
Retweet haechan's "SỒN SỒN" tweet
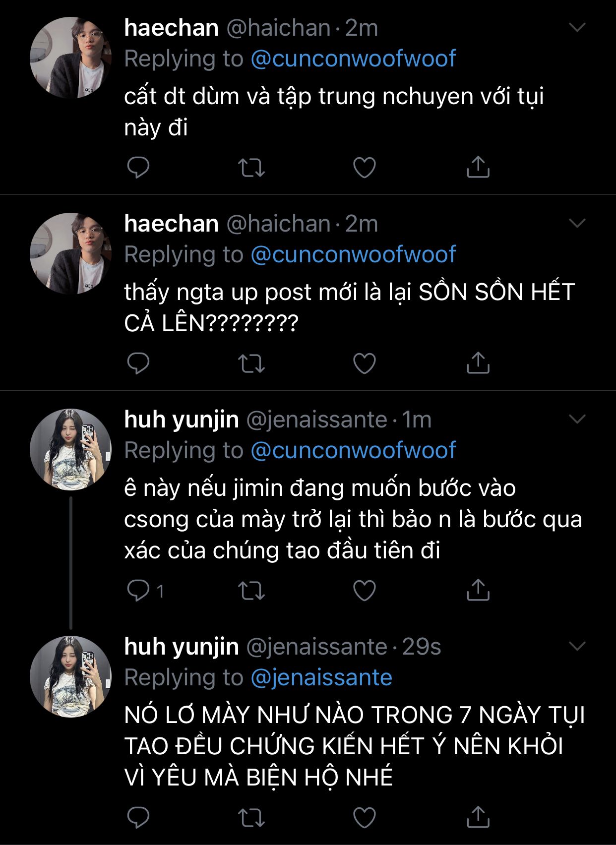pos(251,363)
